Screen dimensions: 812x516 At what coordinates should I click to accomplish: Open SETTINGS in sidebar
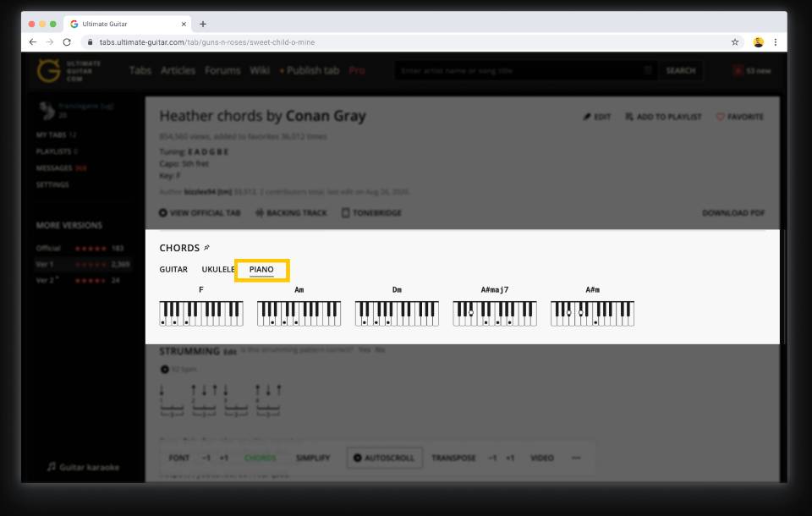click(x=52, y=184)
